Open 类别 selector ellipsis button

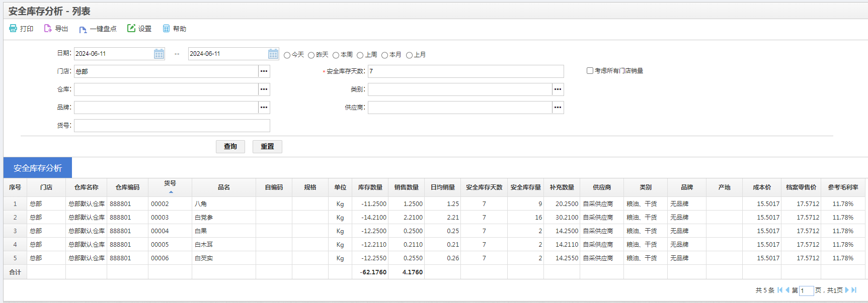click(558, 89)
